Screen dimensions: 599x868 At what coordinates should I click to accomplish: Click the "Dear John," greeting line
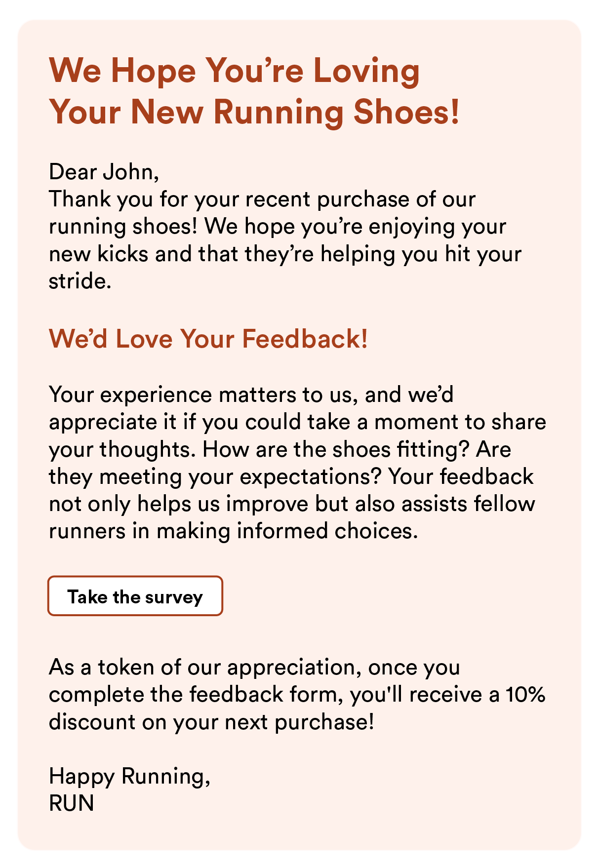(104, 172)
